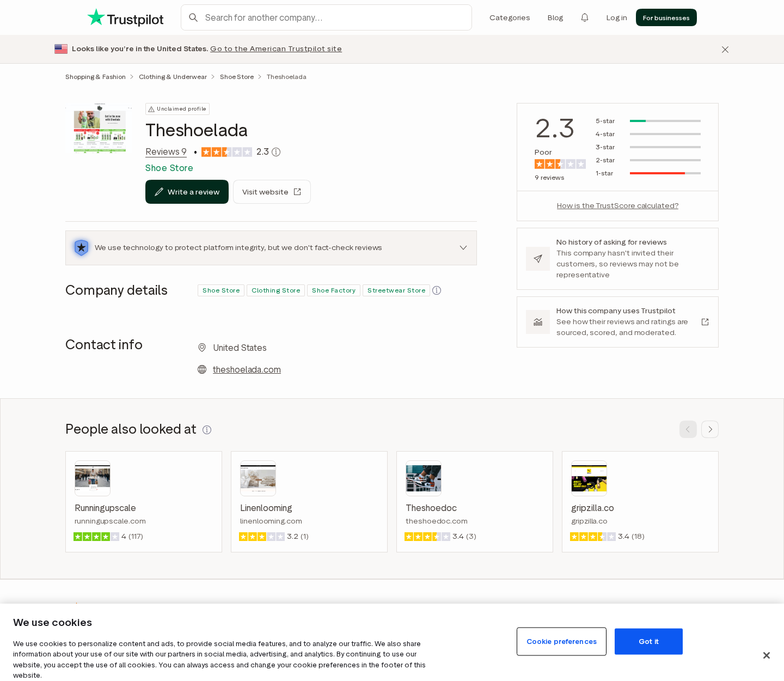Filter by 5-star reviews bar
Image resolution: width=784 pixels, height=681 pixels.
pyautogui.click(x=648, y=121)
